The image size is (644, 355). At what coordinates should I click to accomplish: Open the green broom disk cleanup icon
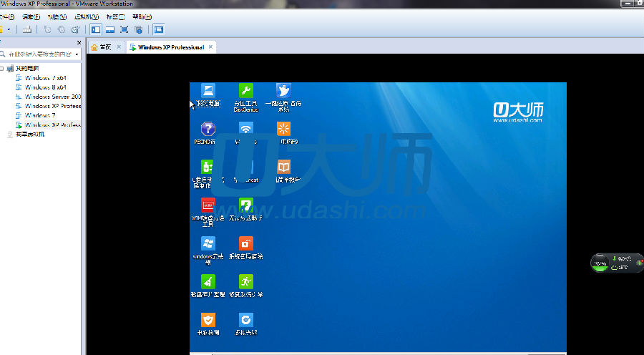[208, 283]
